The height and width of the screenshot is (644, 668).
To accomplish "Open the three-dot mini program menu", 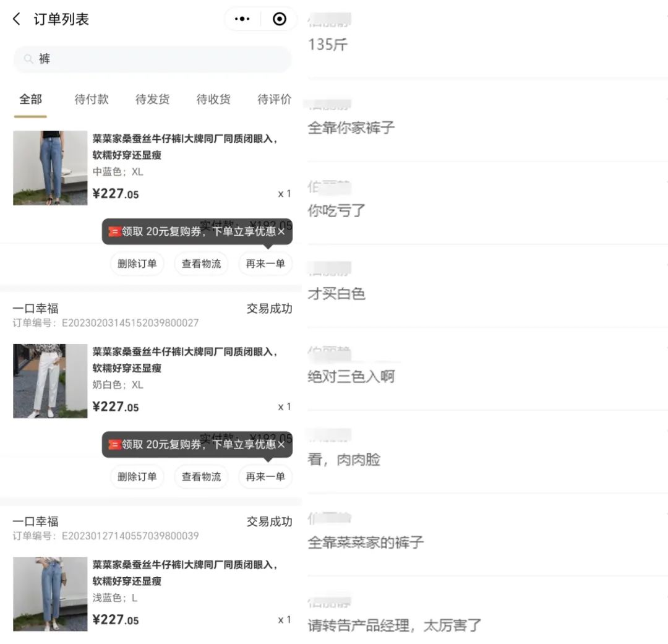I will tap(242, 19).
